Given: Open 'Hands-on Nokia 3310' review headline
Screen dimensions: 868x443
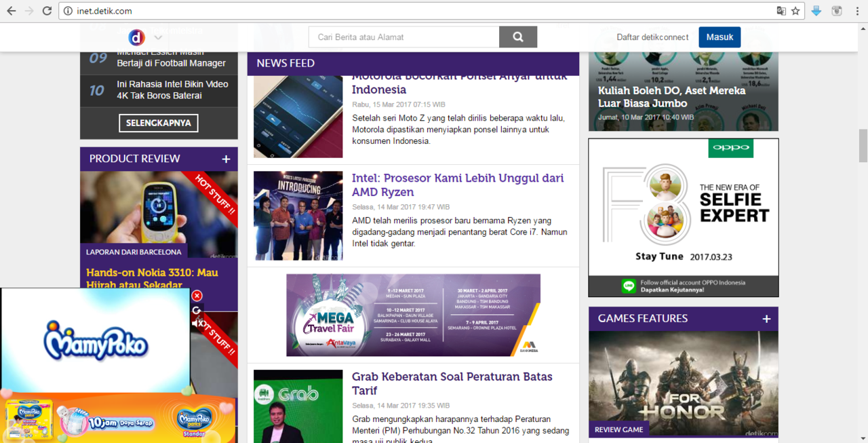Looking at the screenshot, I should (x=152, y=280).
